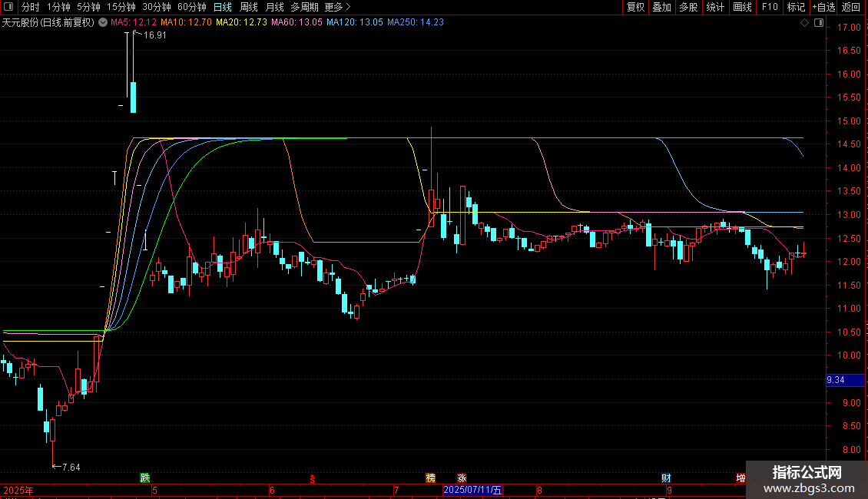Click the 天元股份(日线.前复权) chart title
The width and height of the screenshot is (868, 499).
tap(48, 22)
